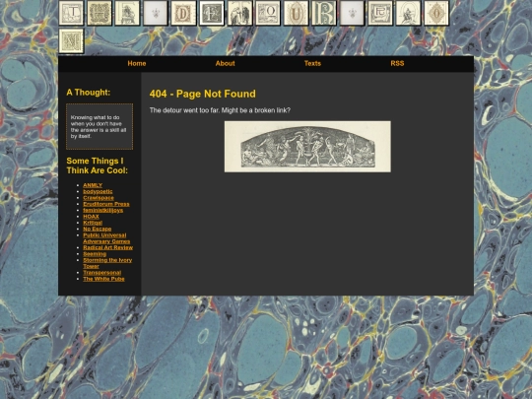Open the About page
532x399 pixels.
click(225, 63)
